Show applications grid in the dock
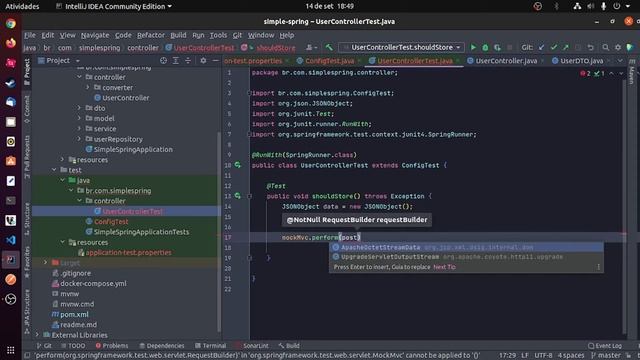Image resolution: width=640 pixels, height=360 pixels. [x=11, y=350]
